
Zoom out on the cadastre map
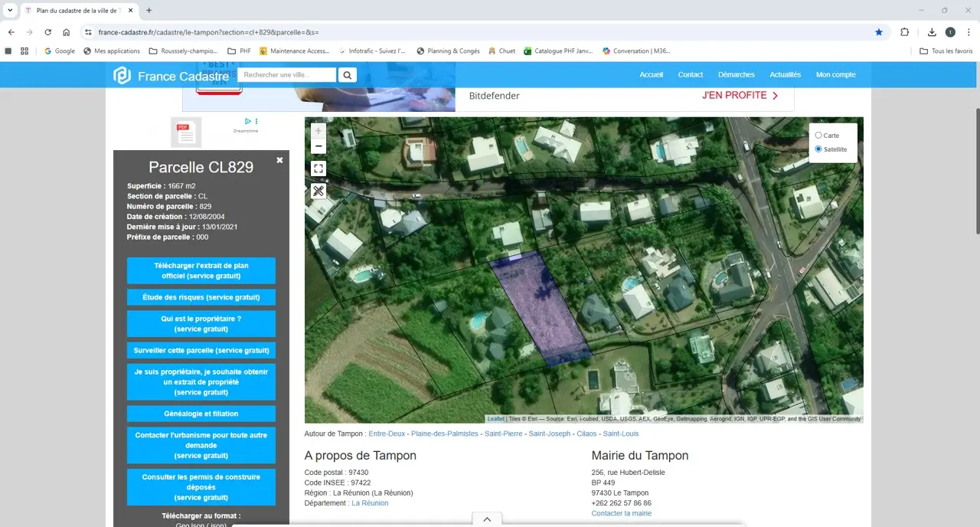[x=318, y=146]
